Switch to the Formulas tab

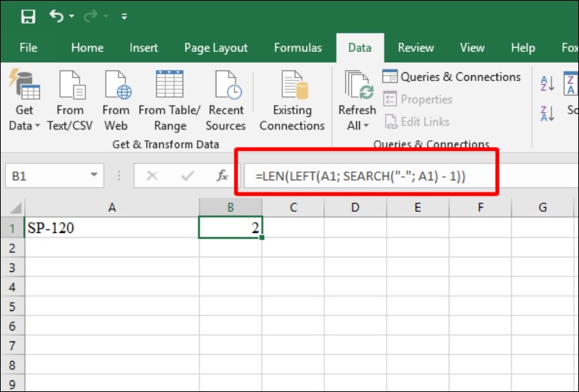coord(297,48)
